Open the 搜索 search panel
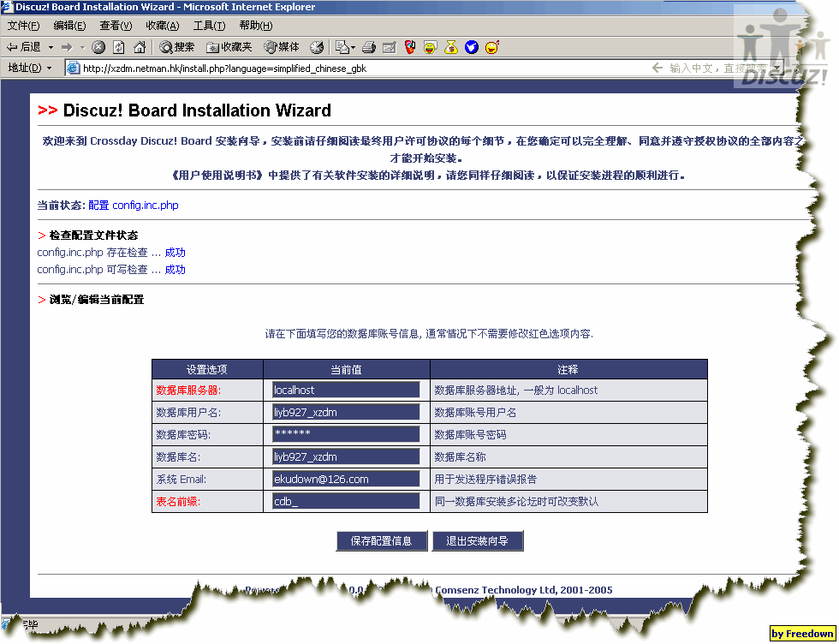This screenshot has width=839, height=644. [177, 47]
